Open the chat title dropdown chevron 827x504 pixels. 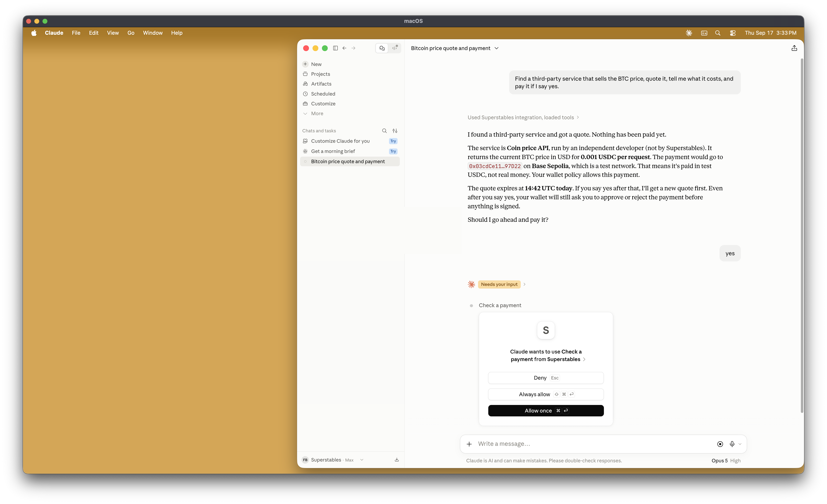click(496, 48)
